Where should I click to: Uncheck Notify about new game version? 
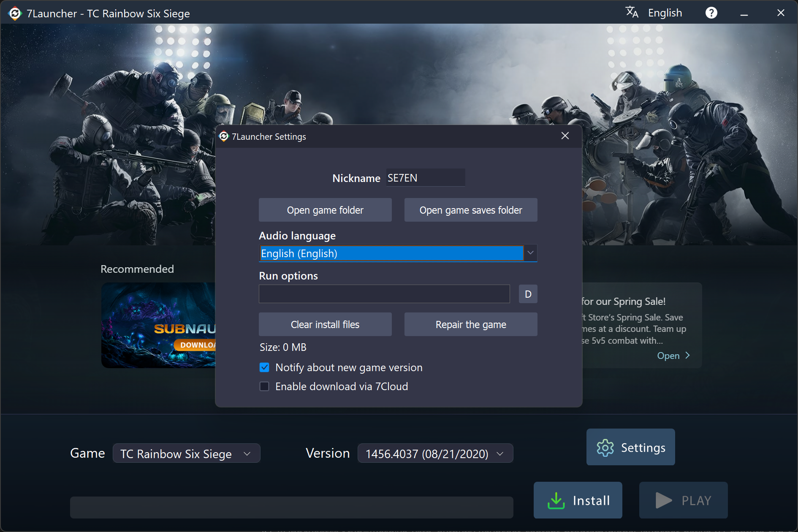[x=264, y=367]
